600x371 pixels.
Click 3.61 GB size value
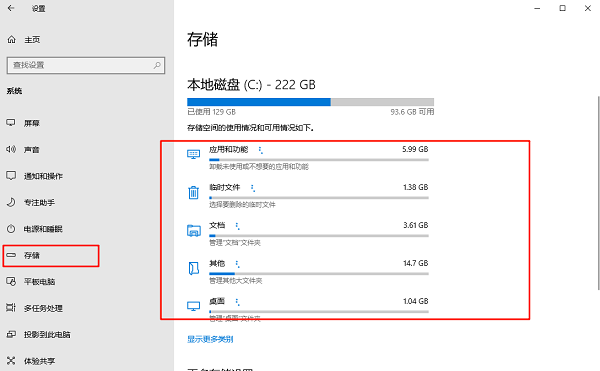coord(416,225)
